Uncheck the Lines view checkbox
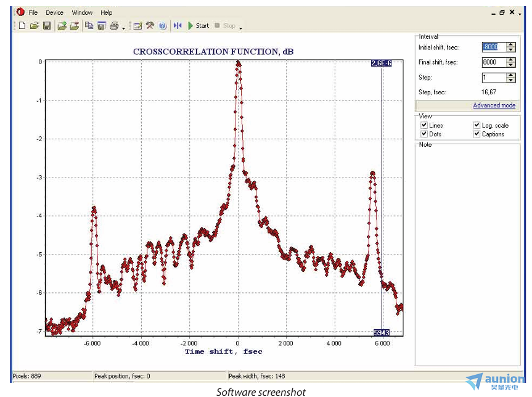Viewport: 532px width, 397px height. [424, 126]
